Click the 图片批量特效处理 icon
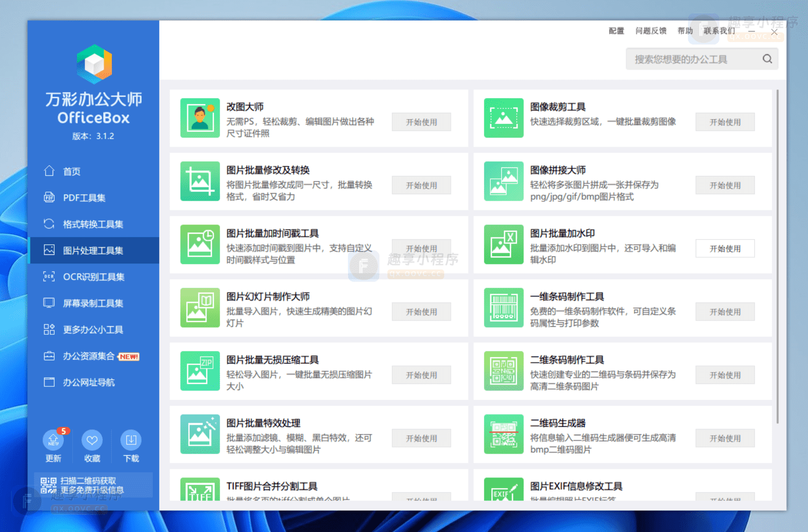The height and width of the screenshot is (532, 808). 200,434
